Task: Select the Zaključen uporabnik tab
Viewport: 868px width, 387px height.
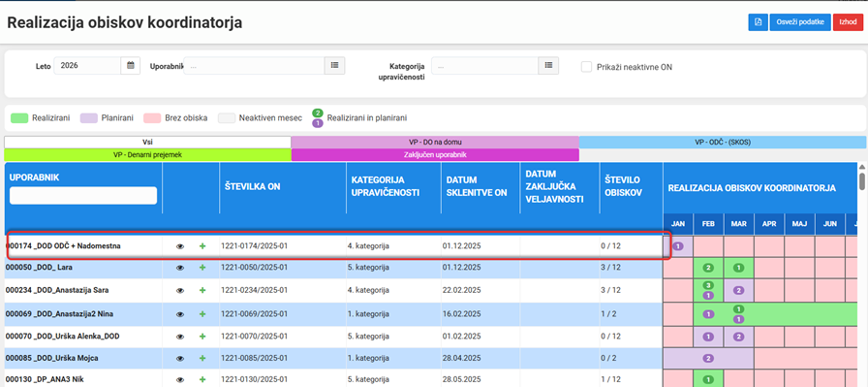Action: (435, 154)
